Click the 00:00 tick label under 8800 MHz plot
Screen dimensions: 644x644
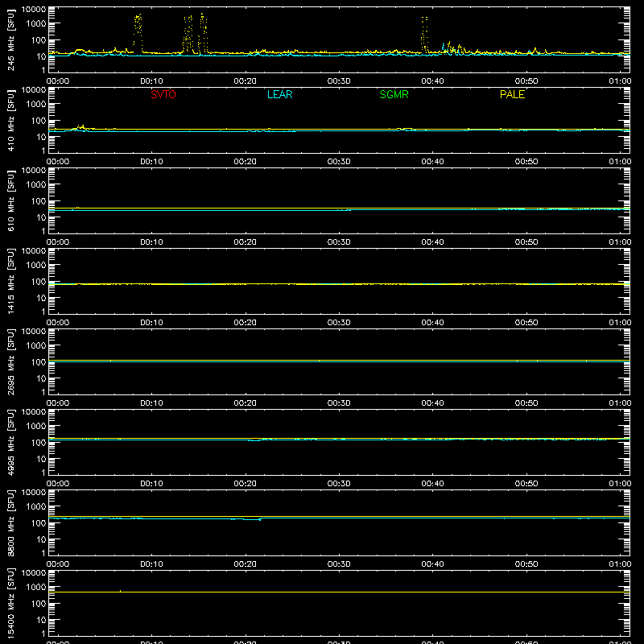click(58, 564)
